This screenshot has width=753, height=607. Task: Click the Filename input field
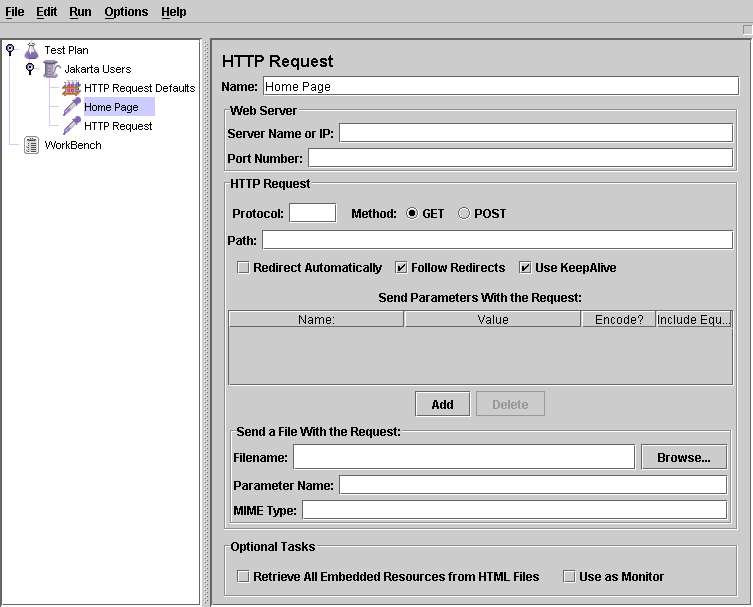coord(464,457)
